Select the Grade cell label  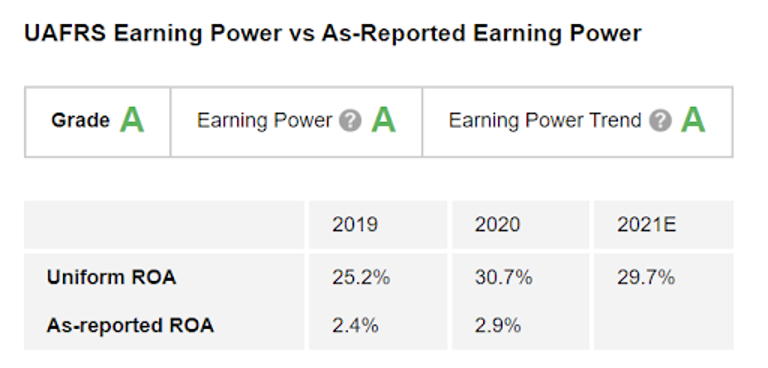80,121
